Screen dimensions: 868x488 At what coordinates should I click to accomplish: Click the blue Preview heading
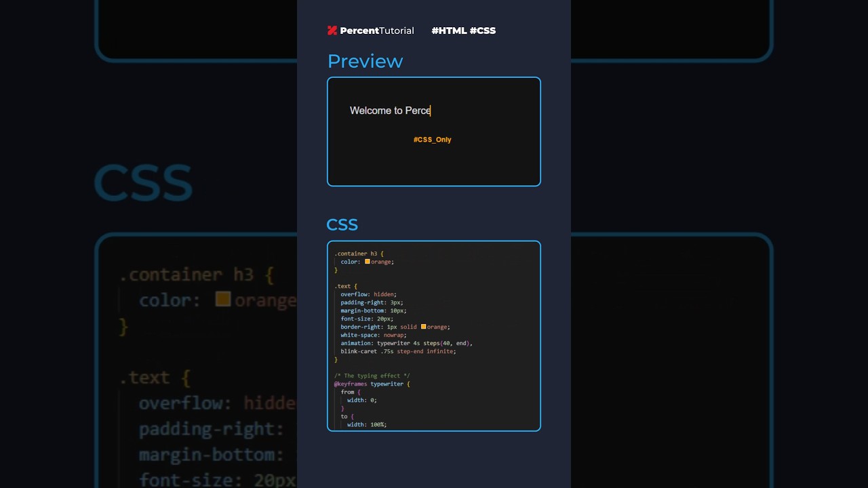pyautogui.click(x=365, y=61)
